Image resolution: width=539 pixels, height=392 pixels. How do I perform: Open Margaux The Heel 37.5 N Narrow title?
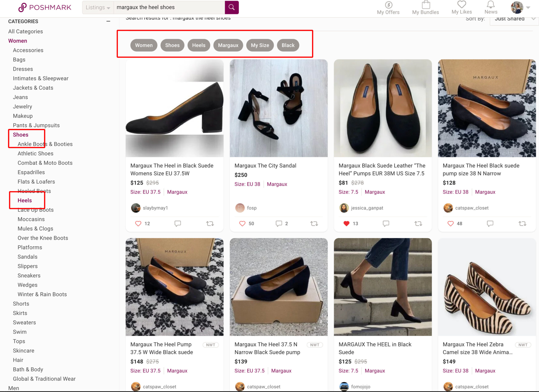267,348
